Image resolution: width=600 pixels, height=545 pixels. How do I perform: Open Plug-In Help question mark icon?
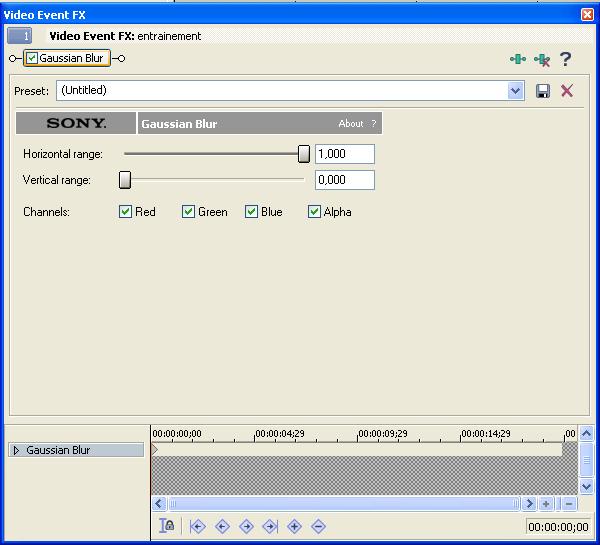point(566,59)
